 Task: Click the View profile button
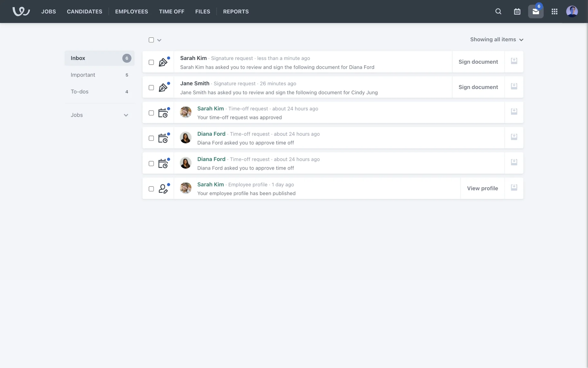click(482, 189)
